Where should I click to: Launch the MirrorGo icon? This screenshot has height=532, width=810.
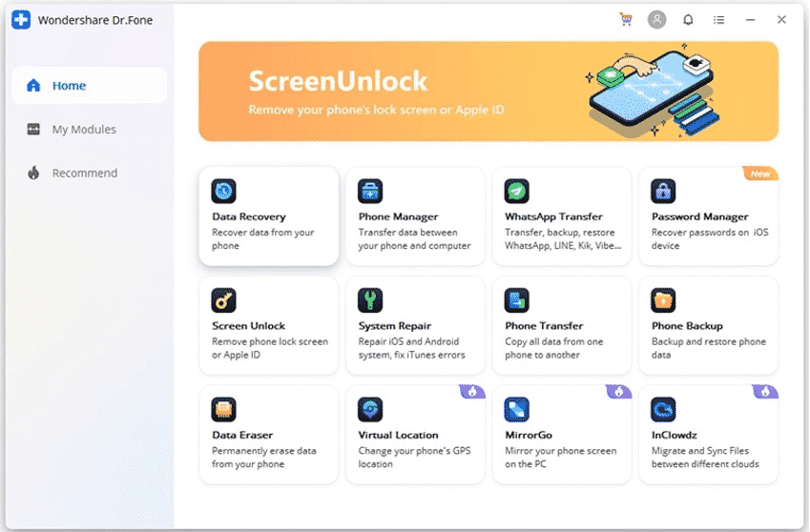[517, 410]
